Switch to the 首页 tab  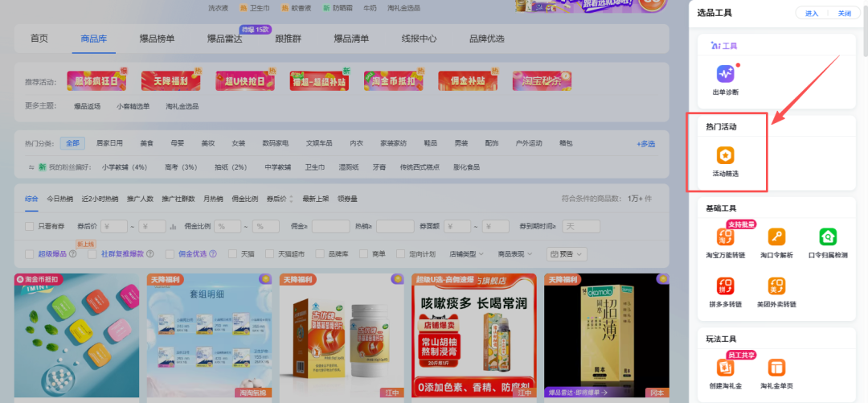pyautogui.click(x=39, y=39)
